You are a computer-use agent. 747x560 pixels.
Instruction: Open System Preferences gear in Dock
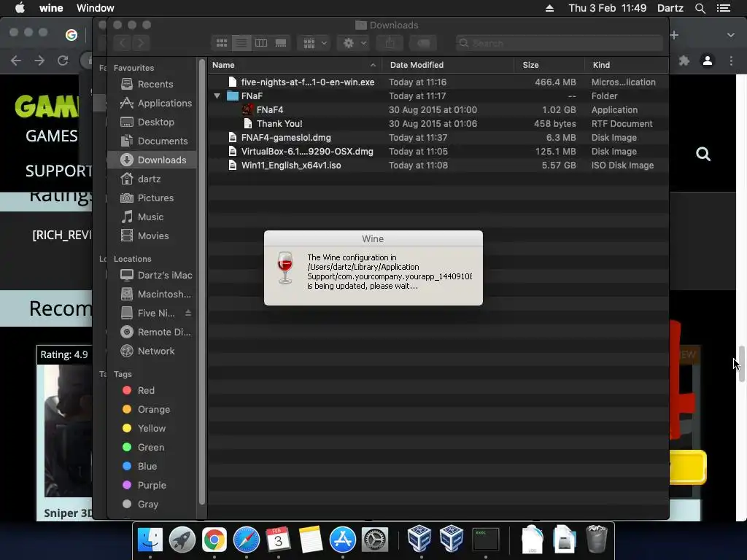pyautogui.click(x=375, y=540)
